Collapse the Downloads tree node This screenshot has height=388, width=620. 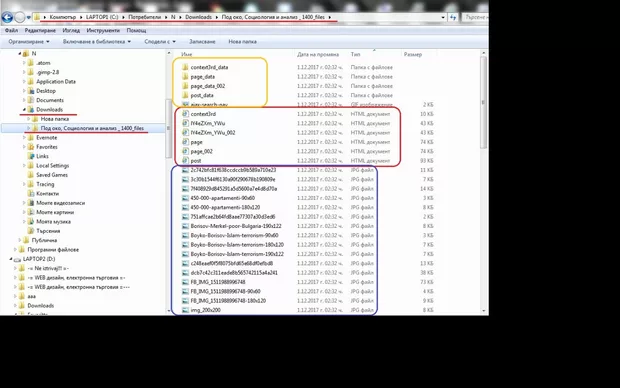pyautogui.click(x=24, y=110)
